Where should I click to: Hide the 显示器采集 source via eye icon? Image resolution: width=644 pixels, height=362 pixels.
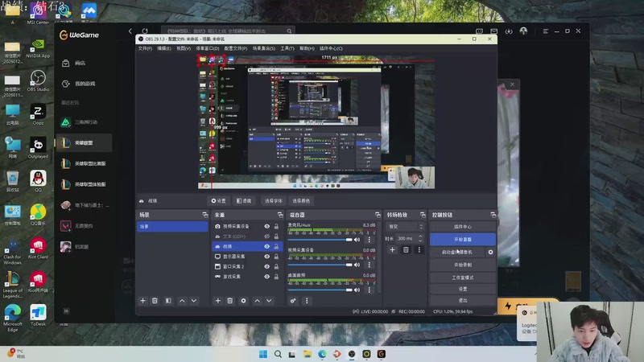(267, 257)
